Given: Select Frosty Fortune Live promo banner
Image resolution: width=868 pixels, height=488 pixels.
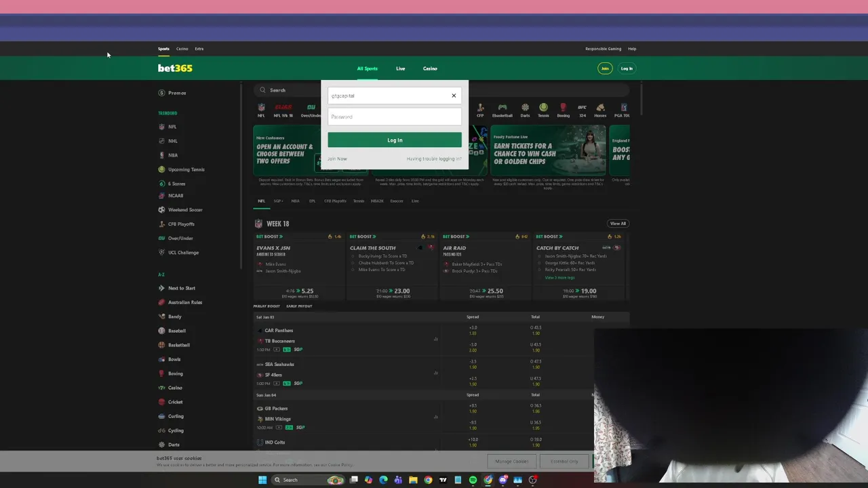Looking at the screenshot, I should point(549,150).
